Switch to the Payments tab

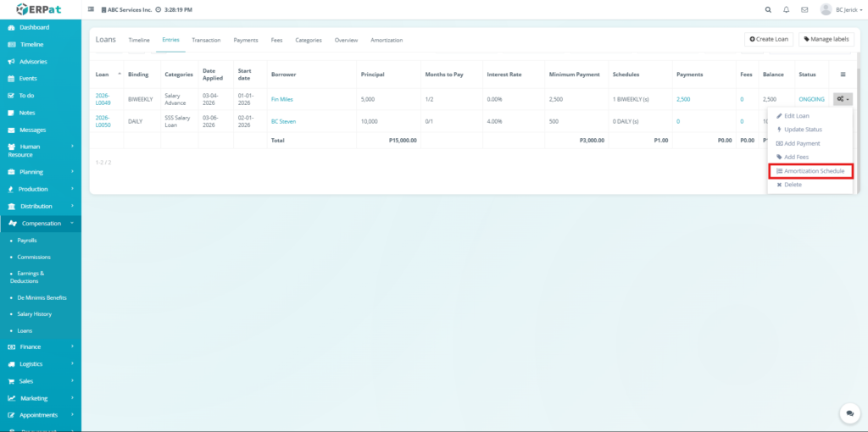(246, 40)
